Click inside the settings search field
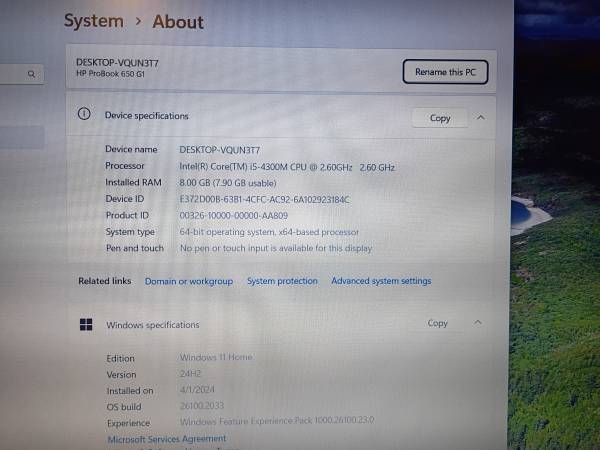Viewport: 600px width, 450px height. pos(15,73)
